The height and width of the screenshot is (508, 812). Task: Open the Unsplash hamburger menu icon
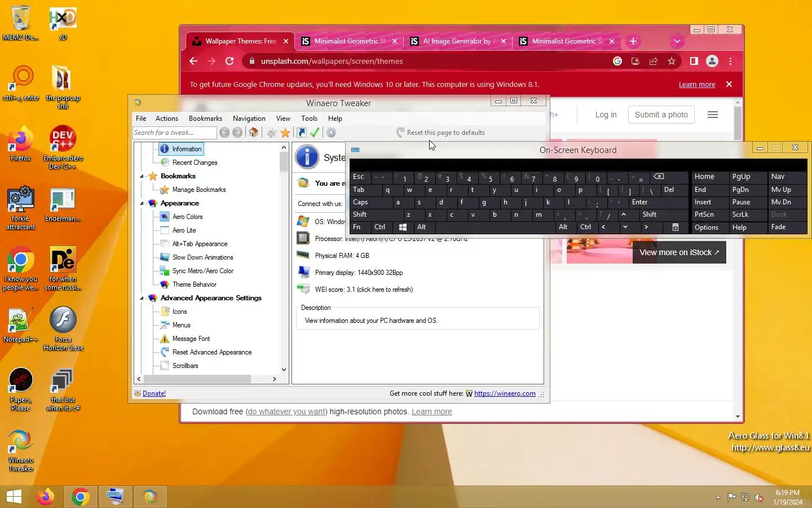[x=713, y=115]
